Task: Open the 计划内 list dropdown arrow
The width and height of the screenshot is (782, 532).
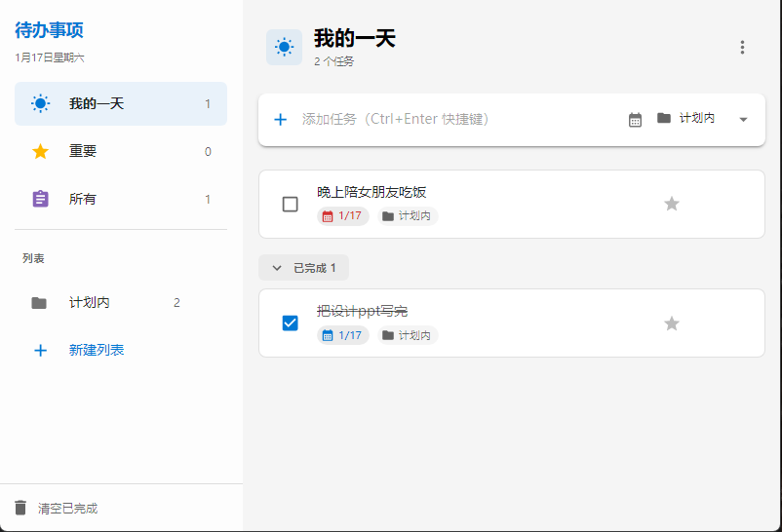Action: (743, 119)
